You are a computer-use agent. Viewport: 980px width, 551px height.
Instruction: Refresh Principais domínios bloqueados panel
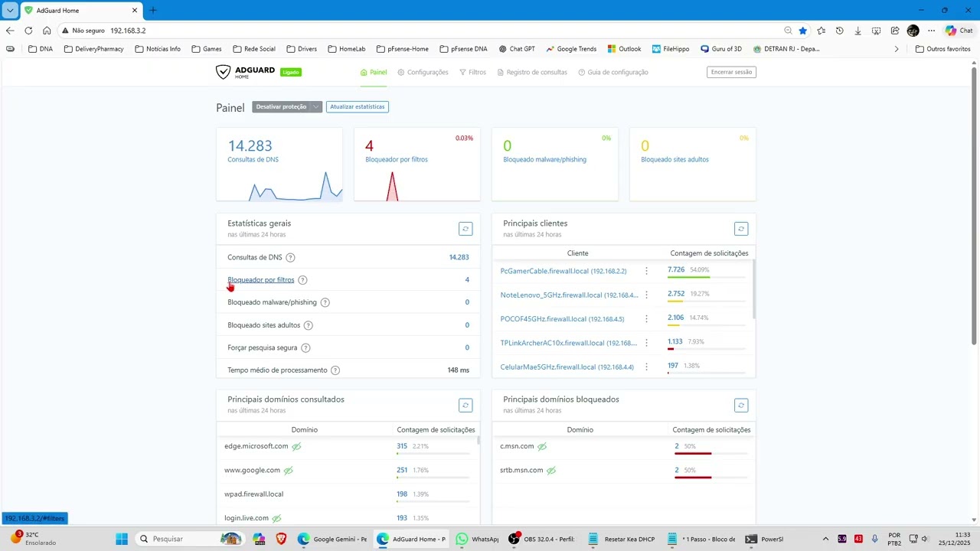pyautogui.click(x=741, y=405)
